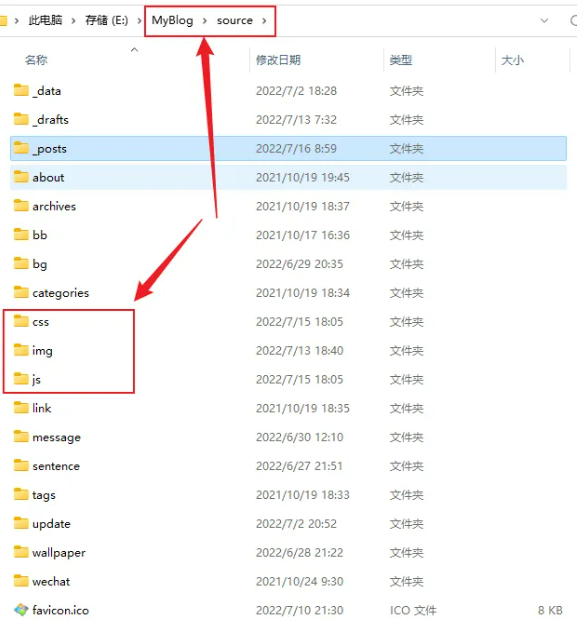Sort by 大小 column header
The image size is (577, 620).
[x=513, y=60]
